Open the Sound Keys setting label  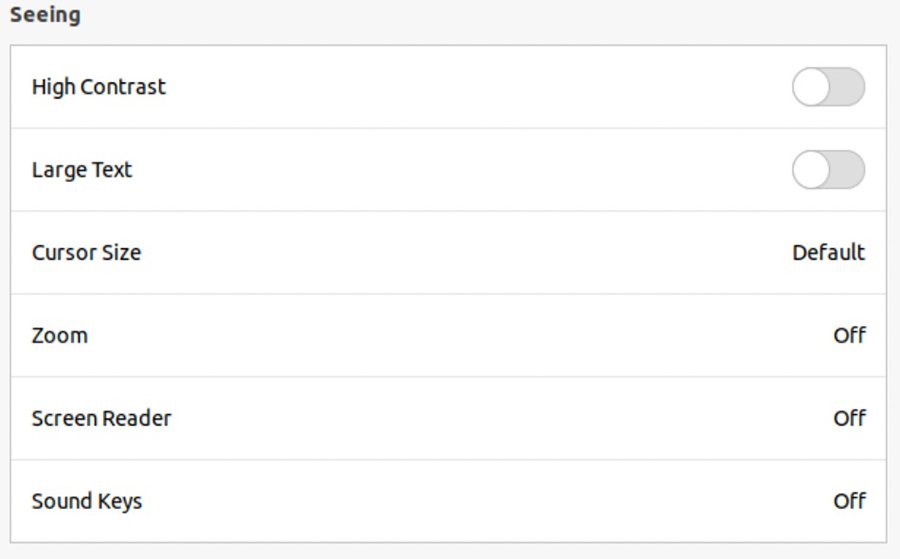tap(87, 501)
